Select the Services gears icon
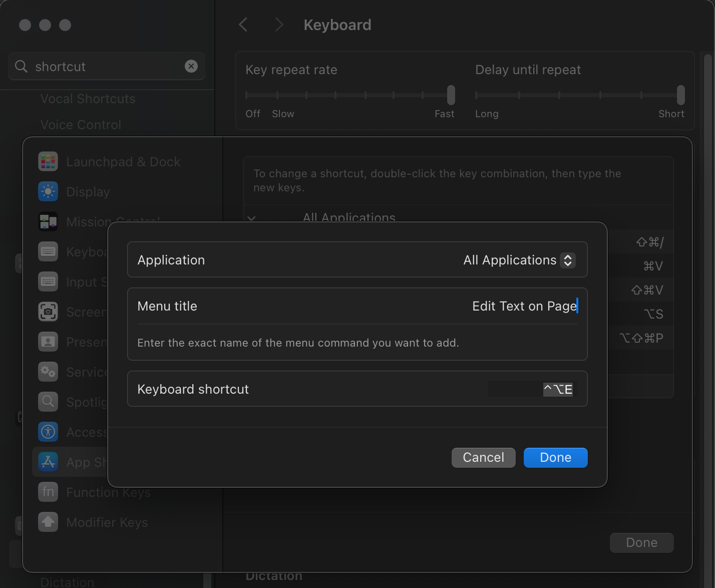 48,372
